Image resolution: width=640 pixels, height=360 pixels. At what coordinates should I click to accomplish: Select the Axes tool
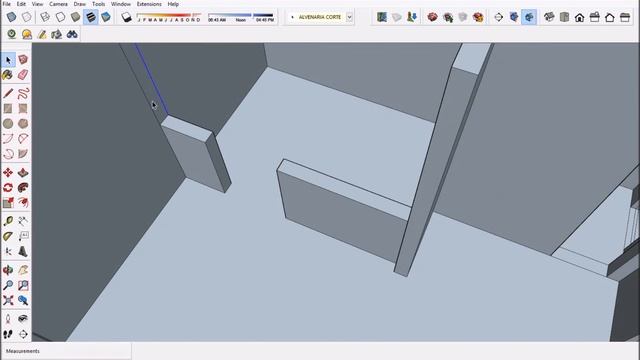point(8,252)
